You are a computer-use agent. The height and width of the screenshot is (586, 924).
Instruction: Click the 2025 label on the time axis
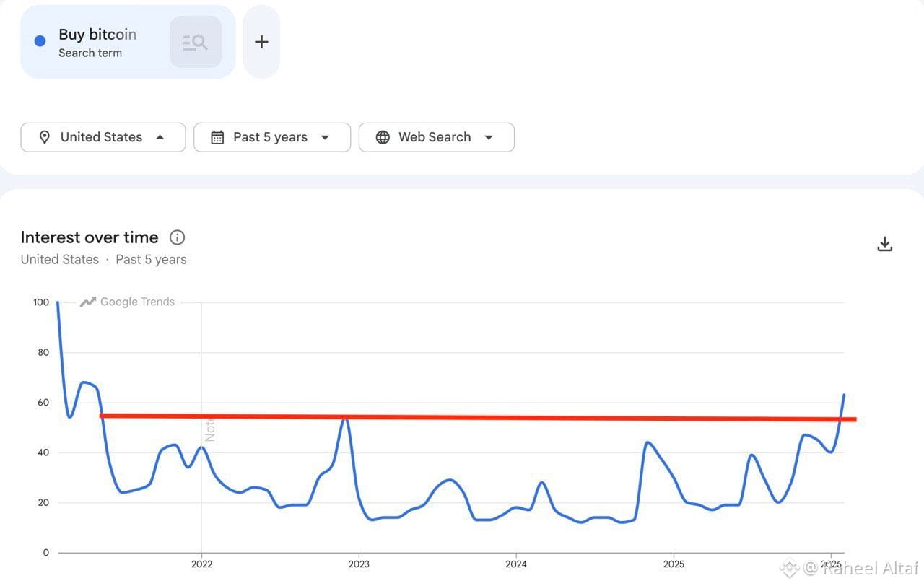click(x=674, y=564)
